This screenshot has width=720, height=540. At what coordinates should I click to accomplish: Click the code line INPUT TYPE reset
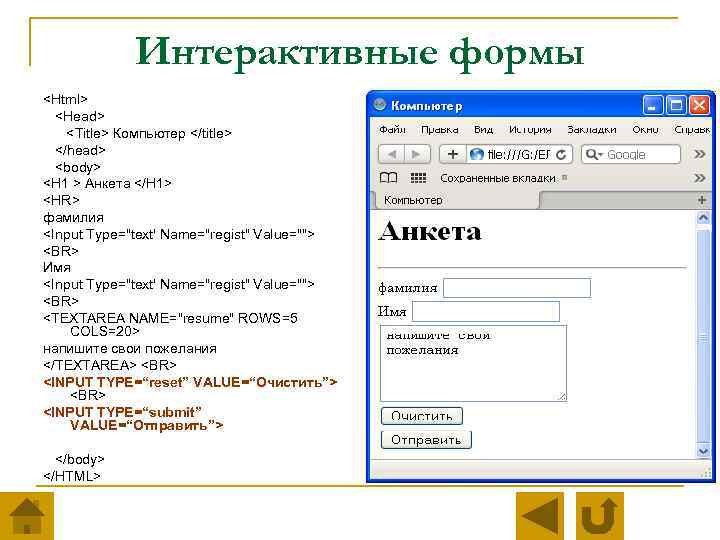click(x=190, y=382)
